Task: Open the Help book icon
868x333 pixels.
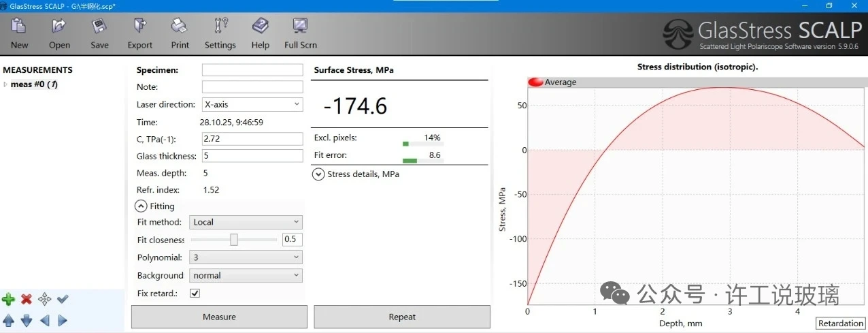Action: point(260,27)
